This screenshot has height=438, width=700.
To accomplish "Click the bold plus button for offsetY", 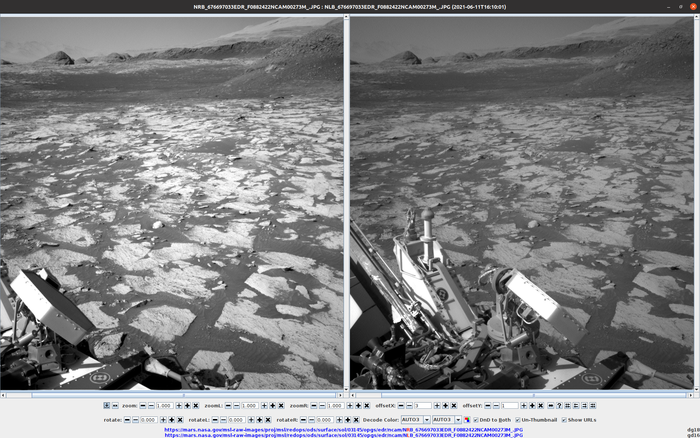I will pos(532,405).
